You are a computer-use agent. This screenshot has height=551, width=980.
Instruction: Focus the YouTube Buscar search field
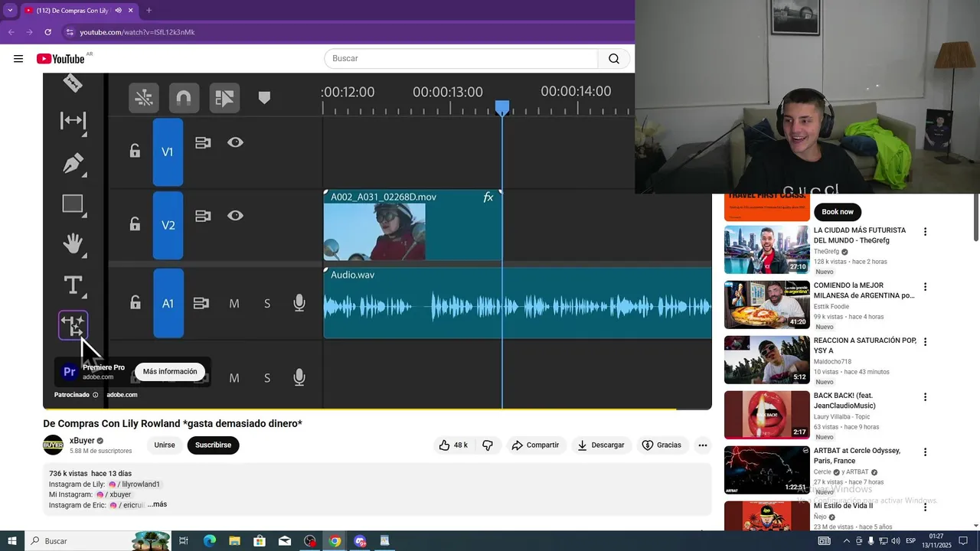point(461,59)
